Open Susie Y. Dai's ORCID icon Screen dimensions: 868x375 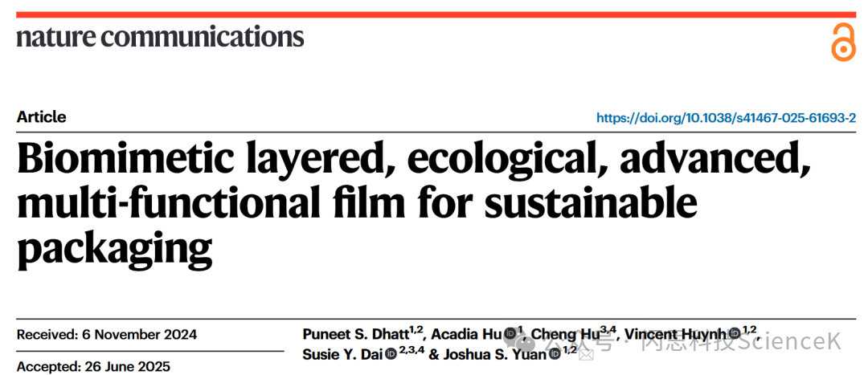391,354
